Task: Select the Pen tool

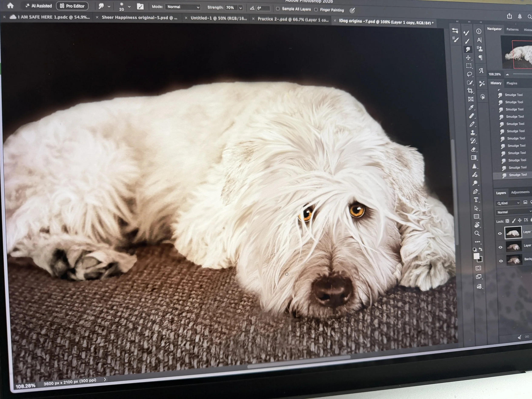Action: pos(475,192)
